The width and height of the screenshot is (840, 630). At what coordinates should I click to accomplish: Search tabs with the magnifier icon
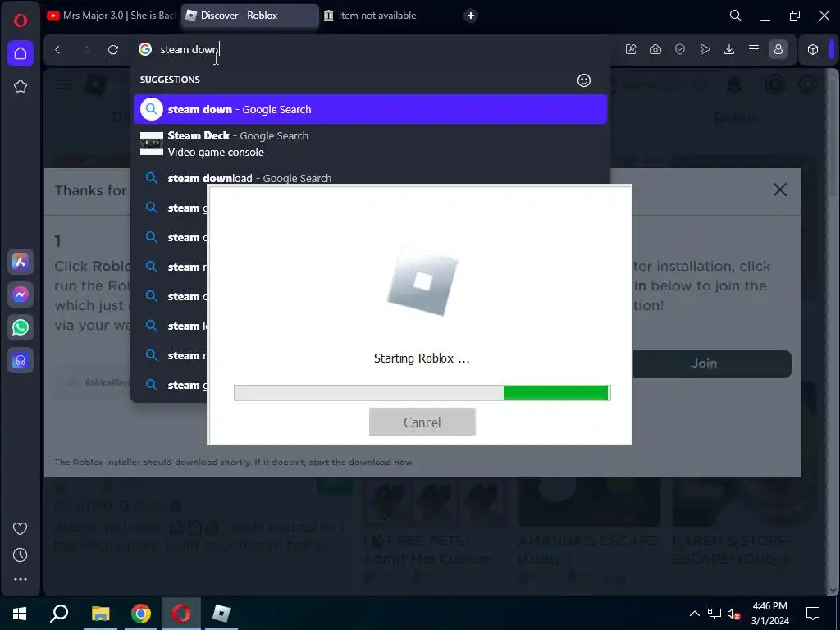(x=736, y=16)
